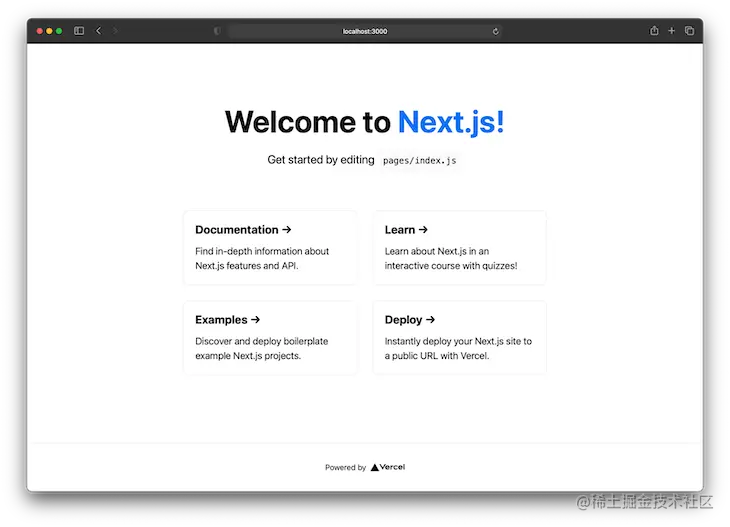The height and width of the screenshot is (527, 730).
Task: Toggle the Safari sidebar icon
Action: [79, 31]
